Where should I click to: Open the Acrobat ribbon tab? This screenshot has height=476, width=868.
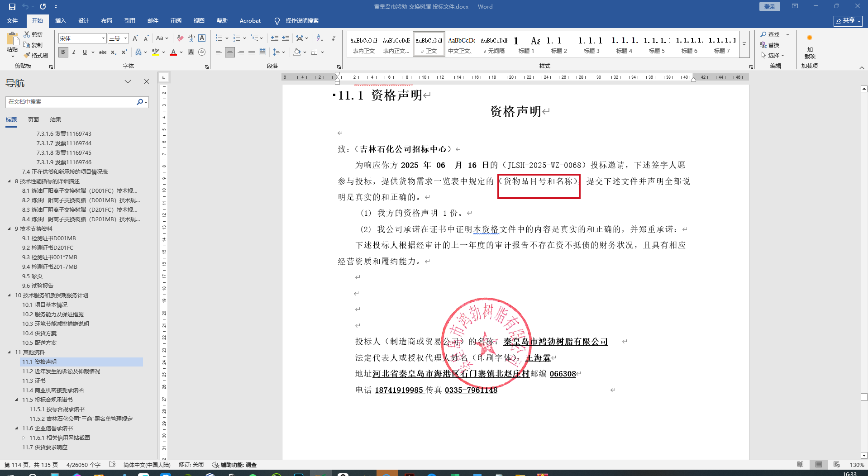pos(250,21)
